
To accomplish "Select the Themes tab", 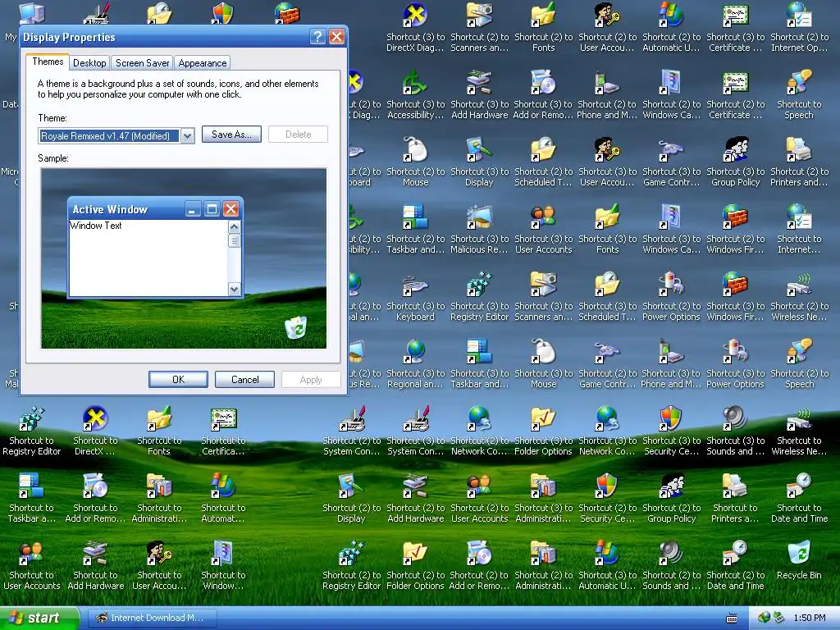I will pyautogui.click(x=48, y=62).
